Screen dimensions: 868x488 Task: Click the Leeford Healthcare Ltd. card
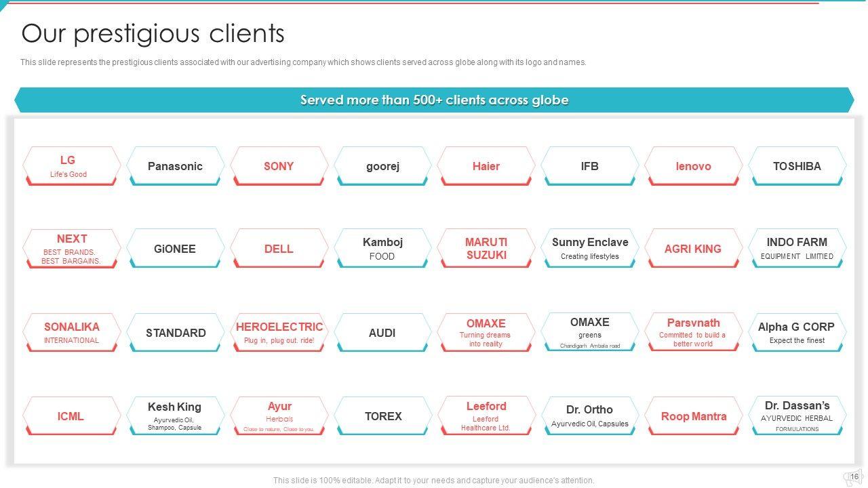tap(486, 416)
